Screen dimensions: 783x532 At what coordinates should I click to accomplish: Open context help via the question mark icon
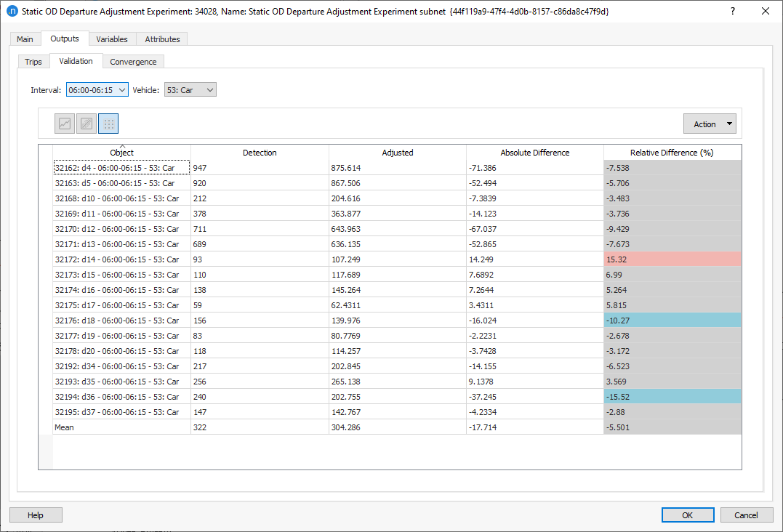click(731, 11)
